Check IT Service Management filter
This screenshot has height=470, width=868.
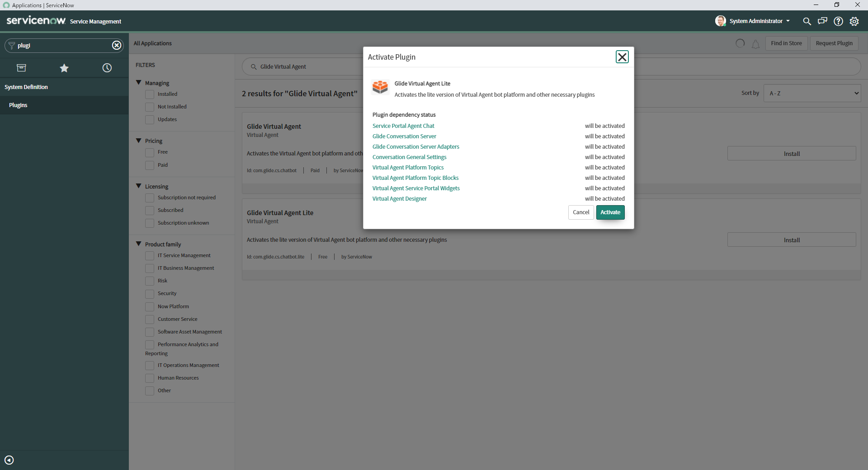click(150, 256)
